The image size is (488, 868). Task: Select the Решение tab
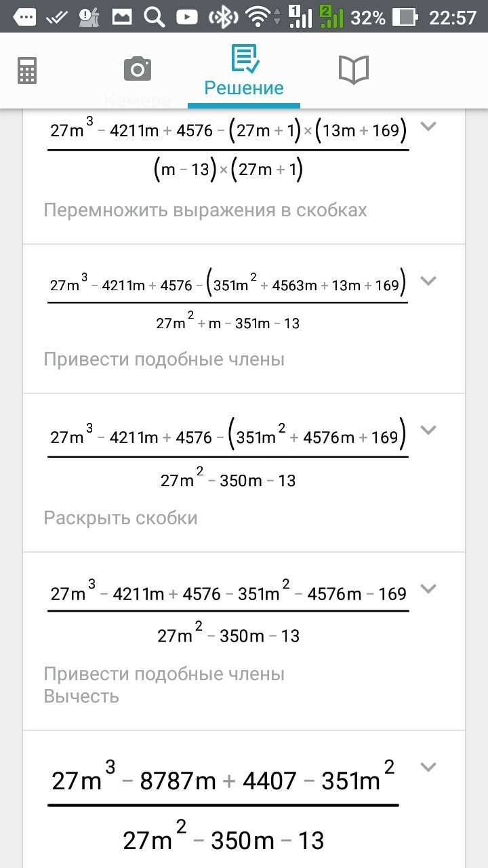point(244,75)
